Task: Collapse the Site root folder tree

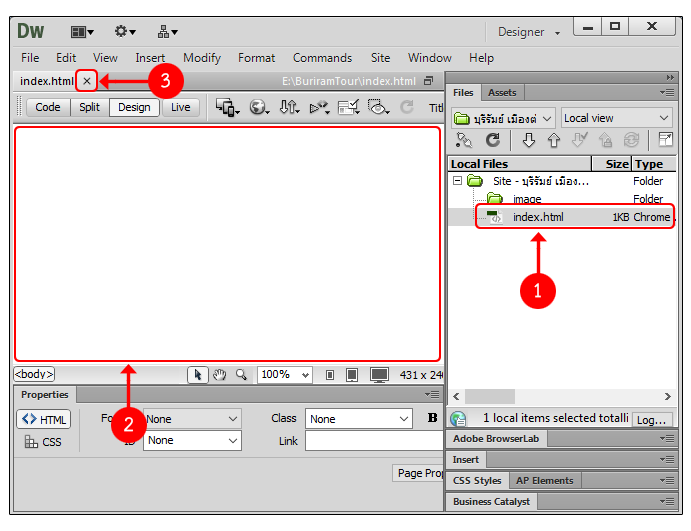Action: pyautogui.click(x=458, y=181)
